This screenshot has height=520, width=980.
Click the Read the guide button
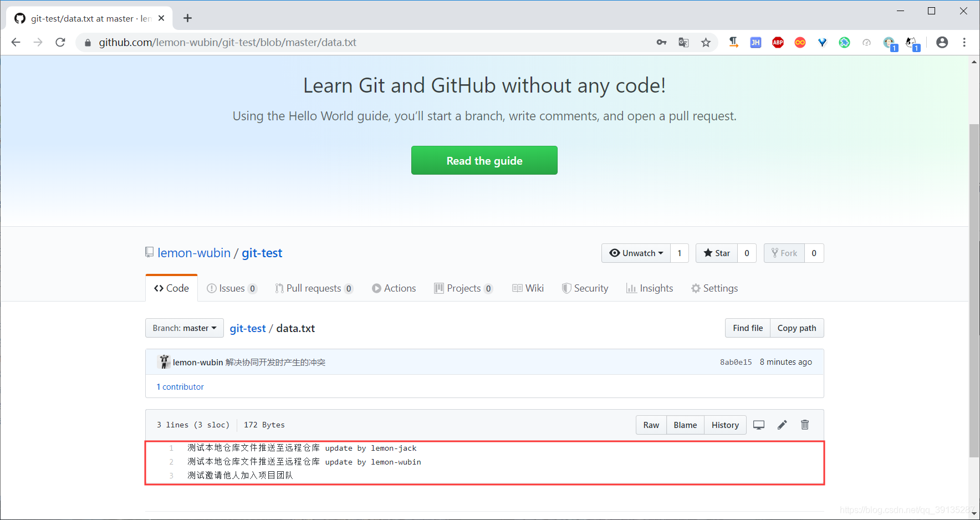pyautogui.click(x=484, y=160)
